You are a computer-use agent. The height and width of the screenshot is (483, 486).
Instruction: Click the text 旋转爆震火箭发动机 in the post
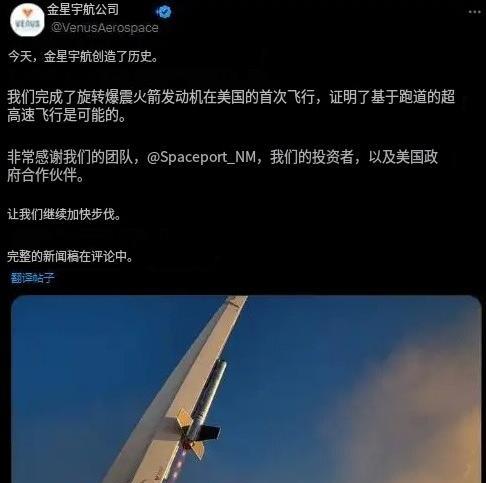pyautogui.click(x=140, y=97)
